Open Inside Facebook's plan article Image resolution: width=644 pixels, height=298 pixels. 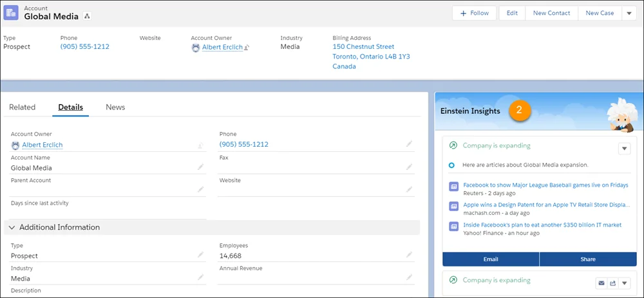[542, 225]
